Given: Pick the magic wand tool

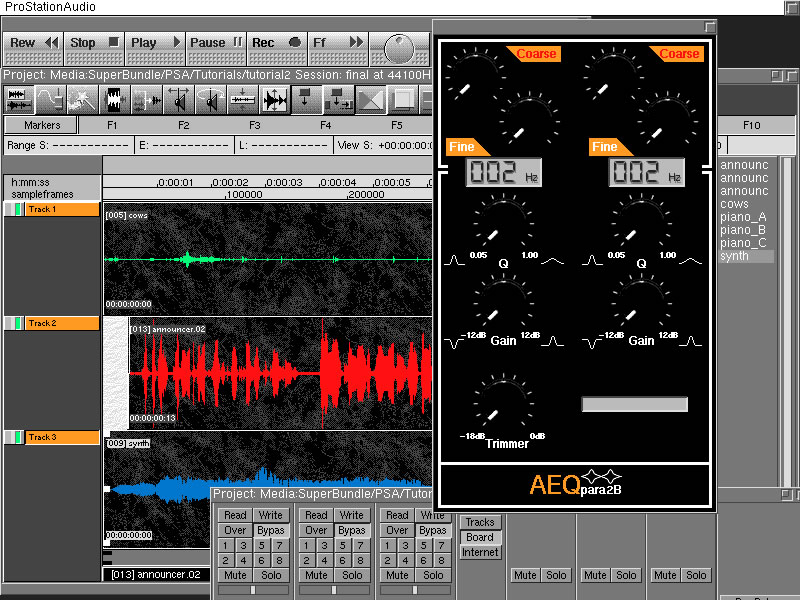Looking at the screenshot, I should pyautogui.click(x=83, y=99).
